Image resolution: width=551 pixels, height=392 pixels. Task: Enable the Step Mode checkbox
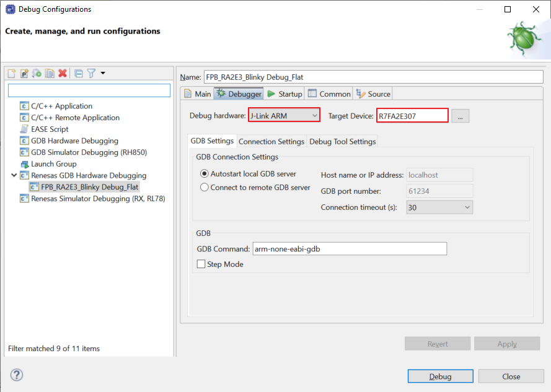click(201, 264)
